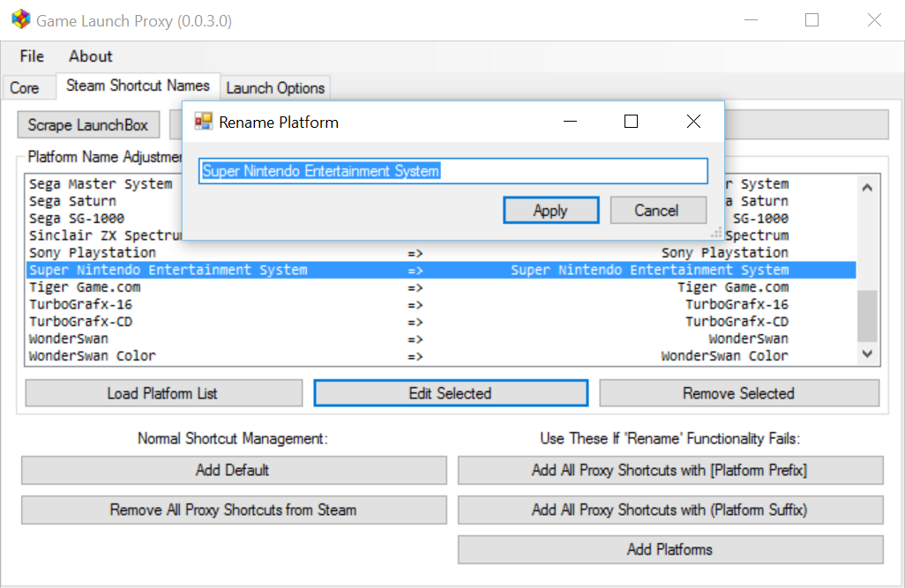Minimize the Game Launch Proxy window
Image resolution: width=905 pixels, height=588 pixels.
pyautogui.click(x=751, y=20)
